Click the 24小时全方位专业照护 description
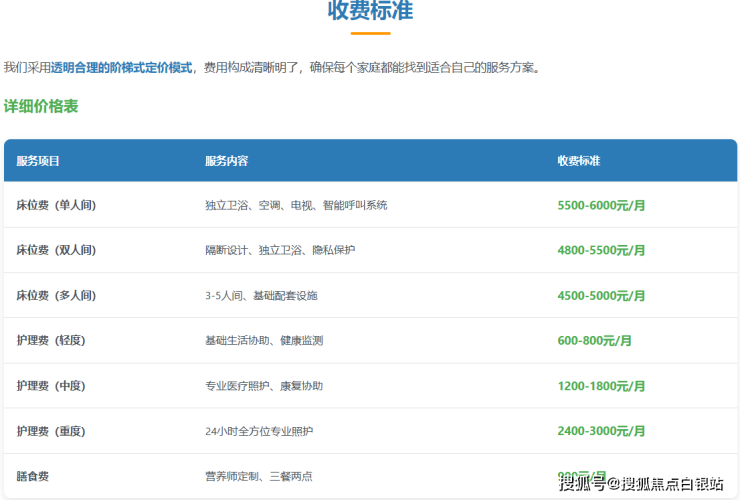The image size is (740, 500). (x=259, y=431)
